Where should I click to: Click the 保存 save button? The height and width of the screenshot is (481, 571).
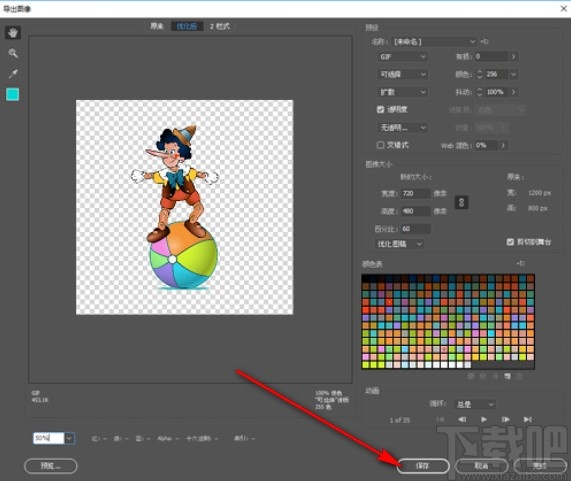click(422, 466)
